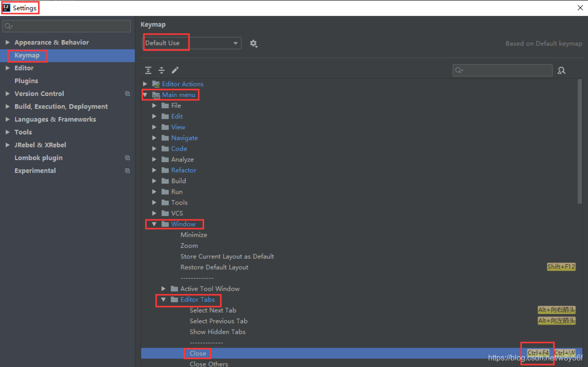
Task: Click the Shift+F12 shortcut label
Action: (561, 267)
